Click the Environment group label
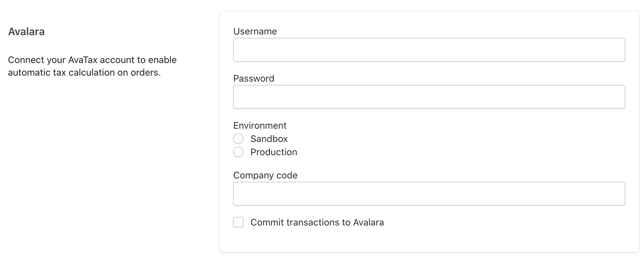Screen dimensions: 644x262 coord(260,125)
